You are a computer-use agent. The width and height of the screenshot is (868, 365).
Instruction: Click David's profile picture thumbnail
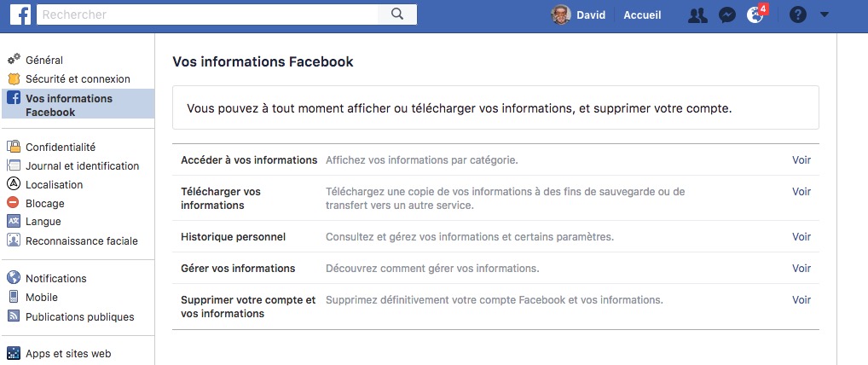(x=561, y=15)
